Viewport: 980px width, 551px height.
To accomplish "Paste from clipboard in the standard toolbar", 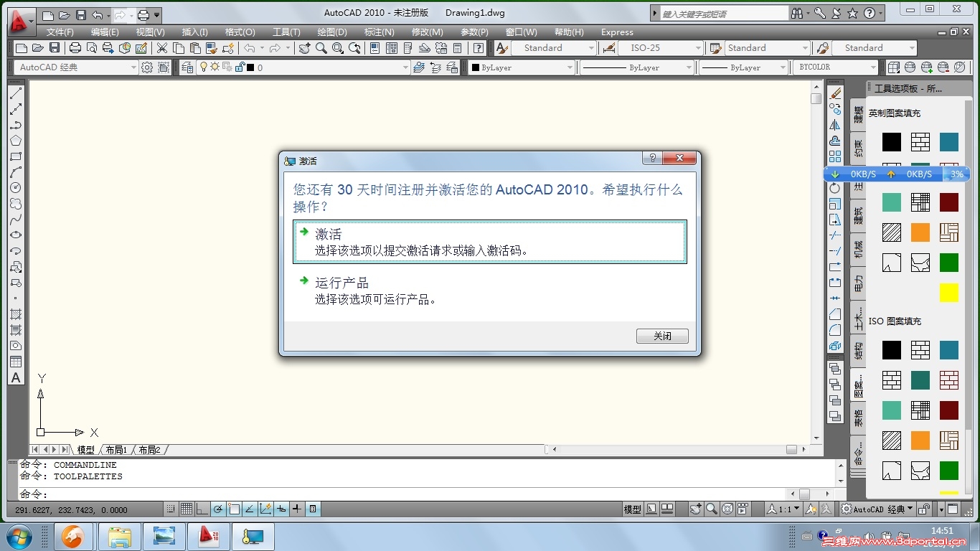I will coord(194,48).
